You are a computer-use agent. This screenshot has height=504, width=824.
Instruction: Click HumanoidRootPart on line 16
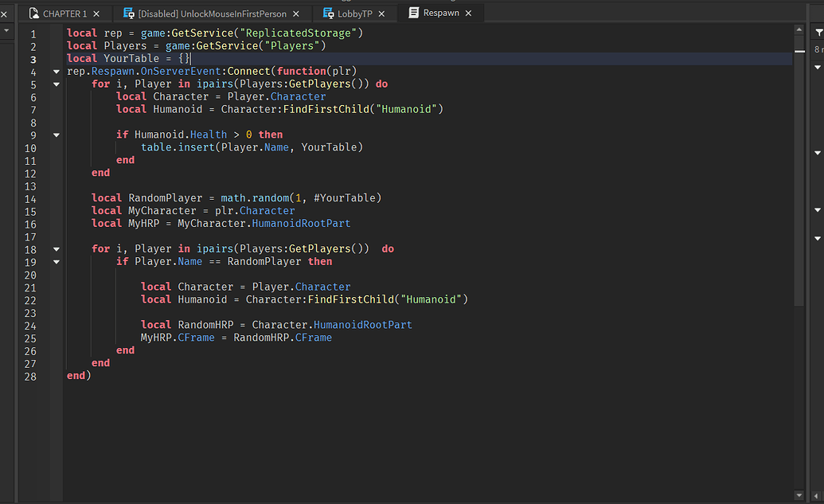(301, 224)
